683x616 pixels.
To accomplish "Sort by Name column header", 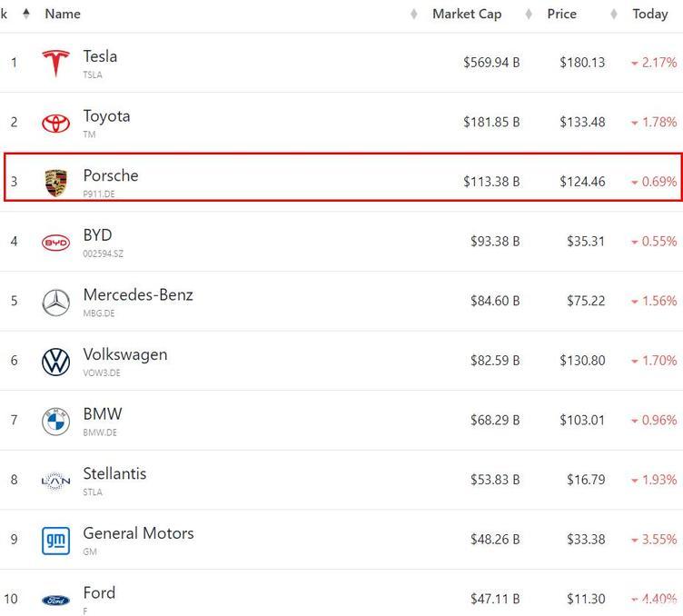I will (63, 14).
